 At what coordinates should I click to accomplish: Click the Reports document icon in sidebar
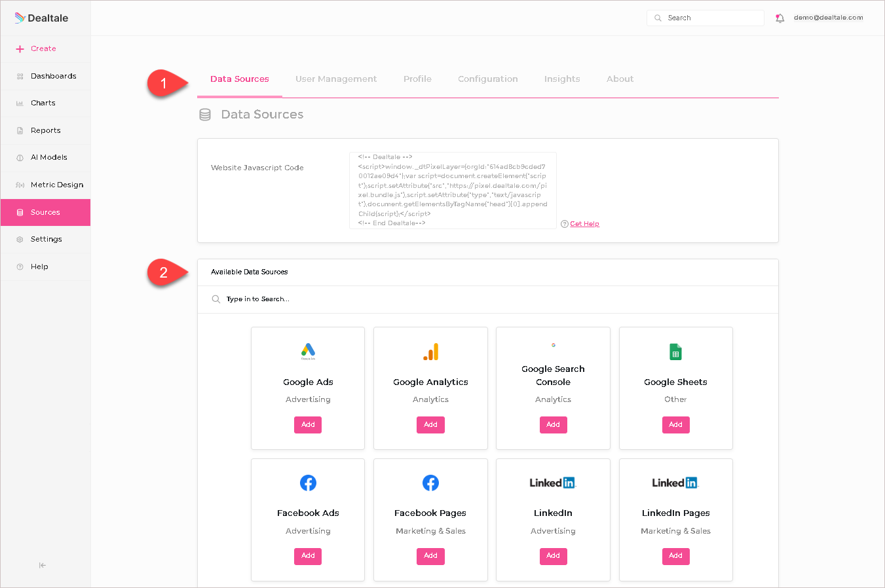point(20,131)
